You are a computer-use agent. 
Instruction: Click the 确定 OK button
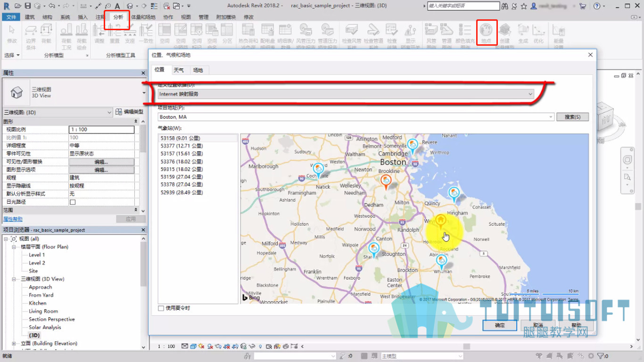click(x=500, y=325)
